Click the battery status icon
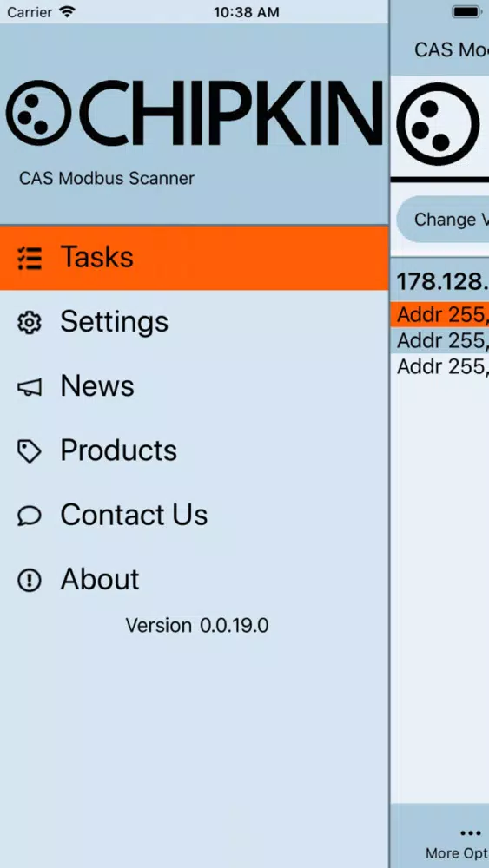The image size is (489, 868). coord(466,11)
